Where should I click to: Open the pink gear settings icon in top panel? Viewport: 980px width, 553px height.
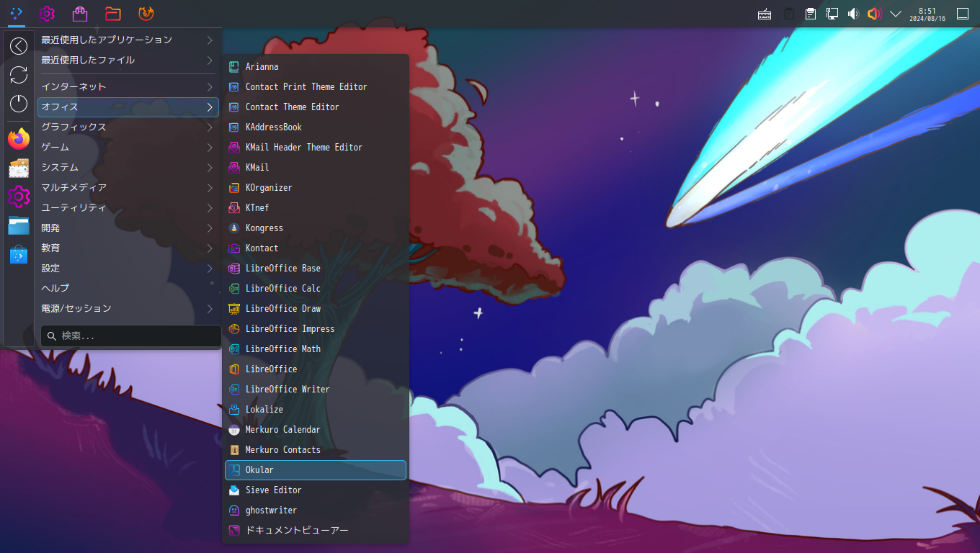click(48, 14)
